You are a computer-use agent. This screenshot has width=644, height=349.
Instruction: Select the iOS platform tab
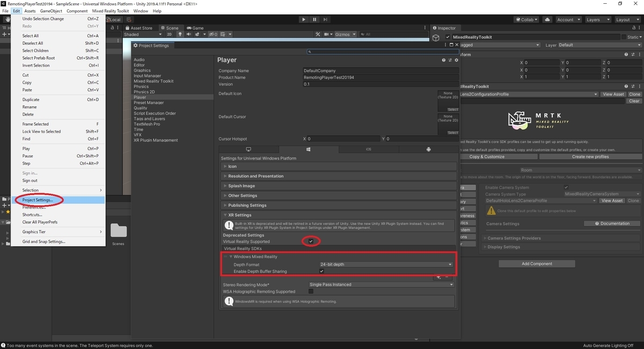(x=369, y=149)
